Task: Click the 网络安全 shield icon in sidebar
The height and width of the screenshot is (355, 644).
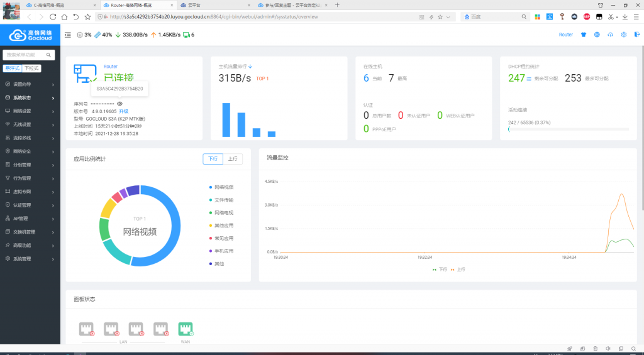Action: click(8, 151)
